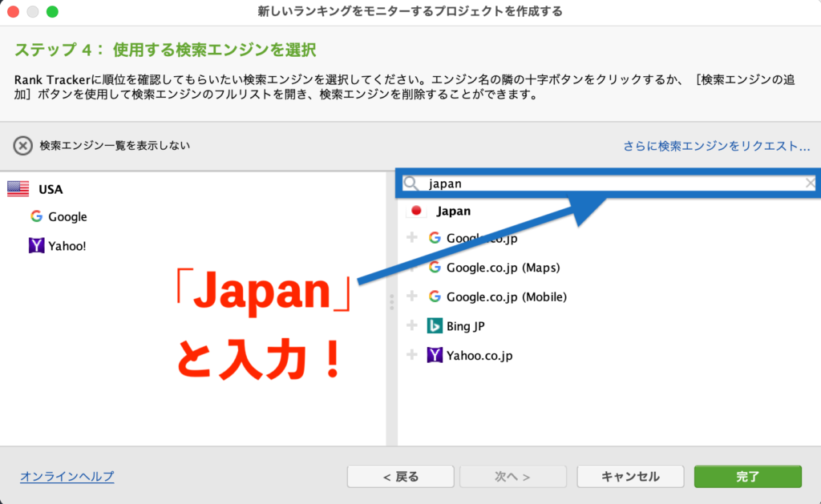
Task: Select the USA group header
Action: 51,189
